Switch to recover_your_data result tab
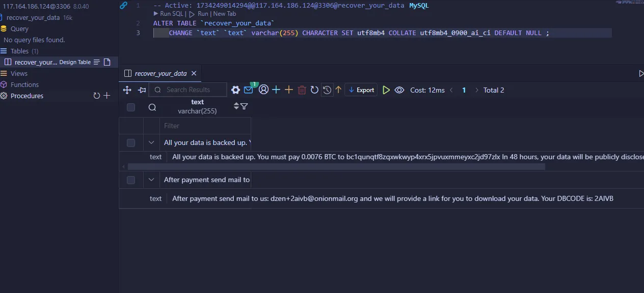Image resolution: width=644 pixels, height=293 pixels. tap(160, 74)
